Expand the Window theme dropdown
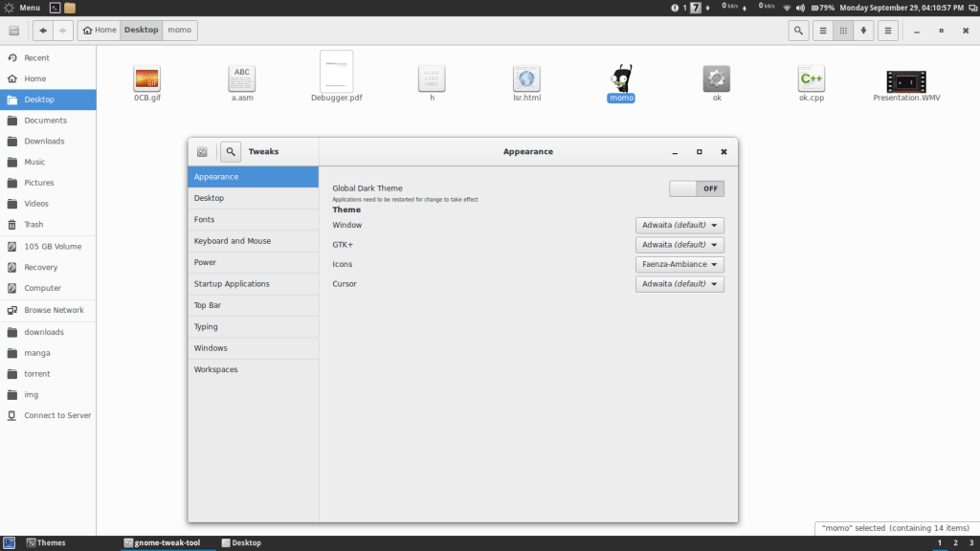The width and height of the screenshot is (980, 551). point(679,225)
